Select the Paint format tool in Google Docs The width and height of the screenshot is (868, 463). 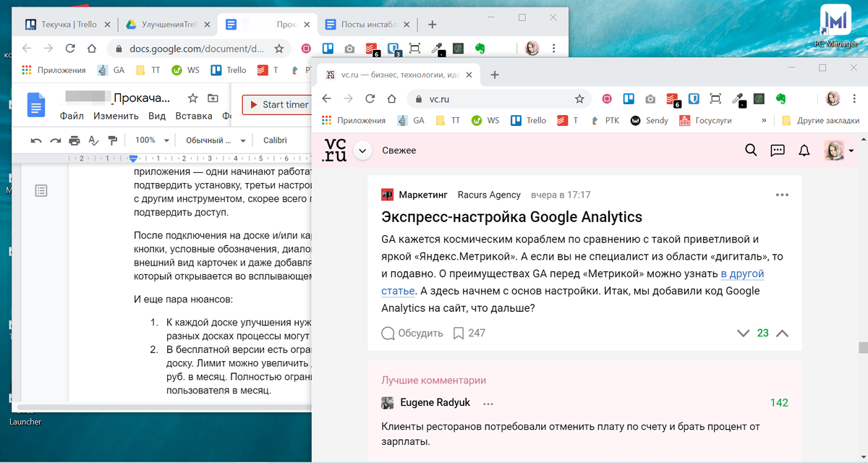112,140
